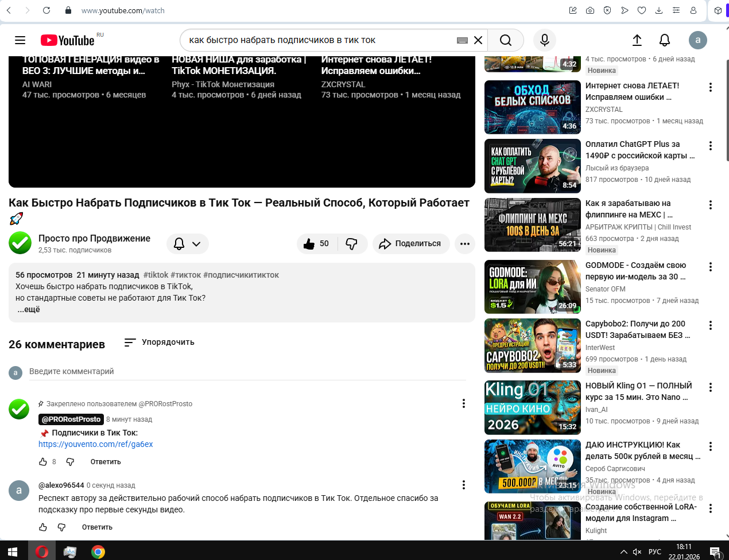
Task: Open the notifications bell in the header
Action: click(664, 40)
